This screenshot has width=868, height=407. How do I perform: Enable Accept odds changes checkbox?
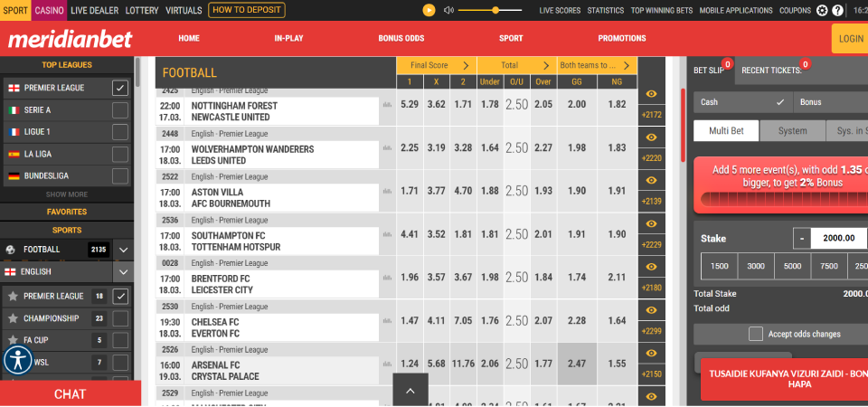[756, 334]
